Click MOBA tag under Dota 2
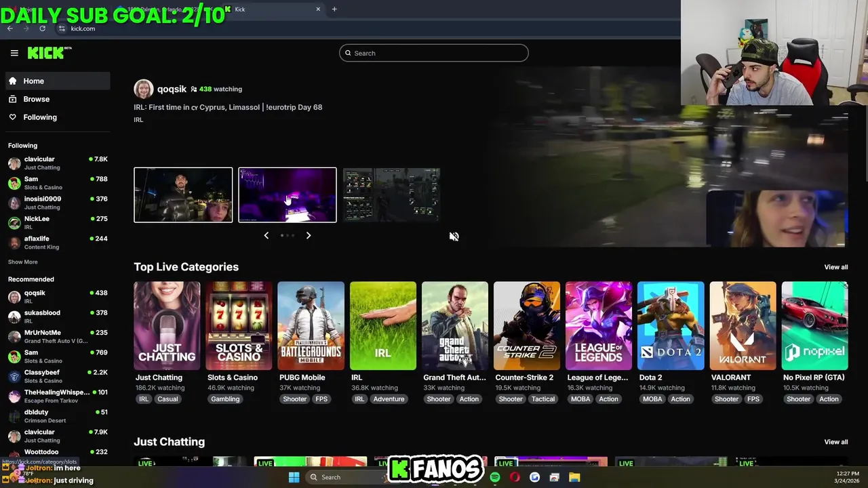The height and width of the screenshot is (488, 868). coord(652,399)
